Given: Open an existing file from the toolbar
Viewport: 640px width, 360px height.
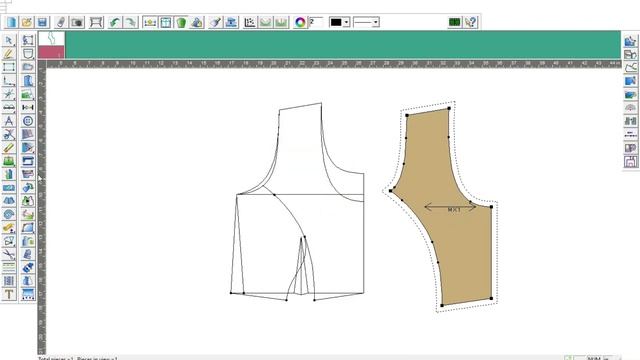Looking at the screenshot, I should 27,22.
